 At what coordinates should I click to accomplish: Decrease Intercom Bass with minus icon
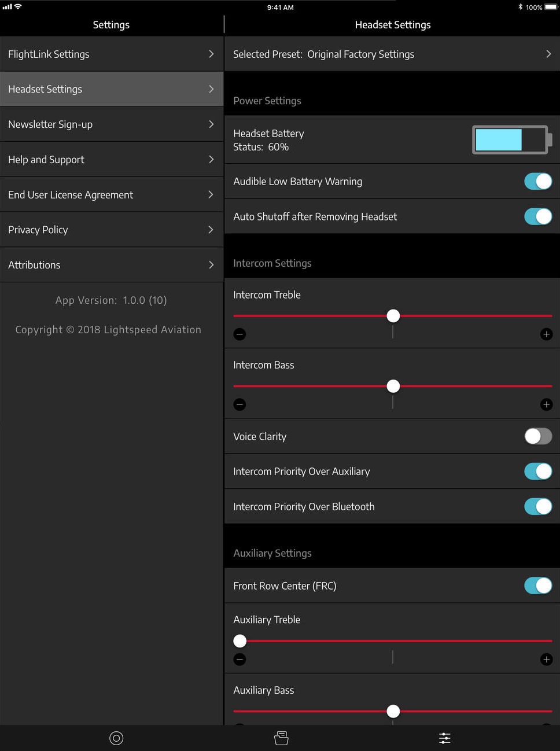[240, 404]
